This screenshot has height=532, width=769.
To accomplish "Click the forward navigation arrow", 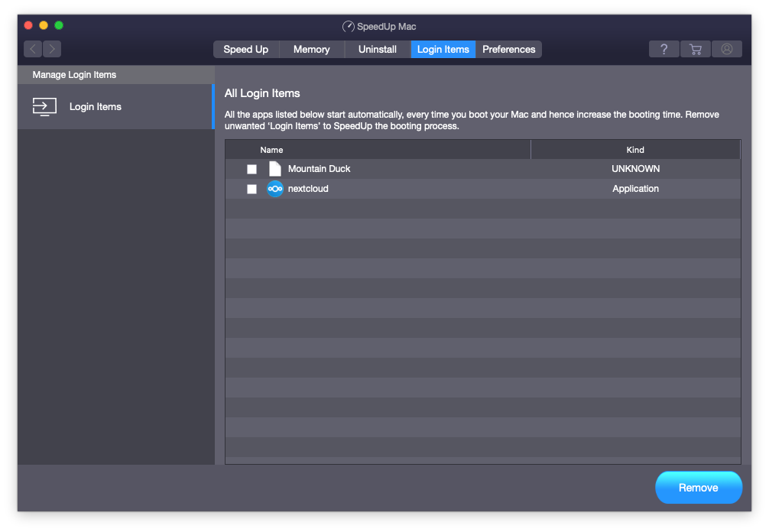I will tap(51, 49).
